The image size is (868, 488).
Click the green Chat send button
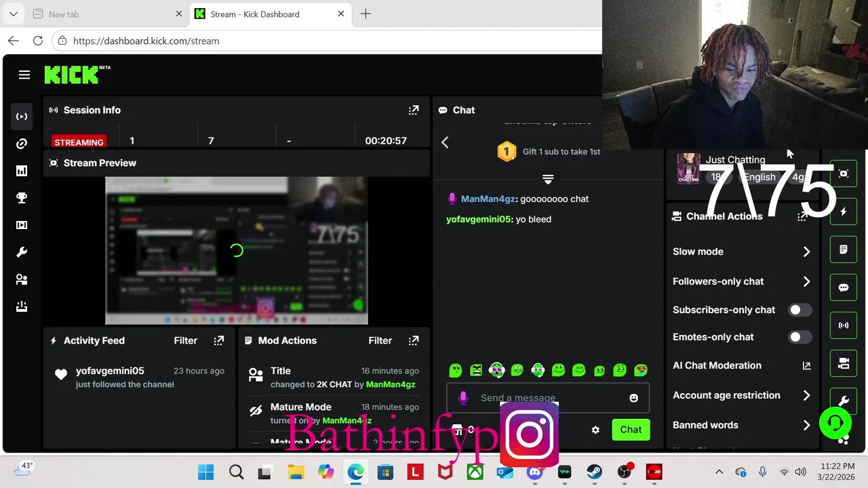[631, 430]
